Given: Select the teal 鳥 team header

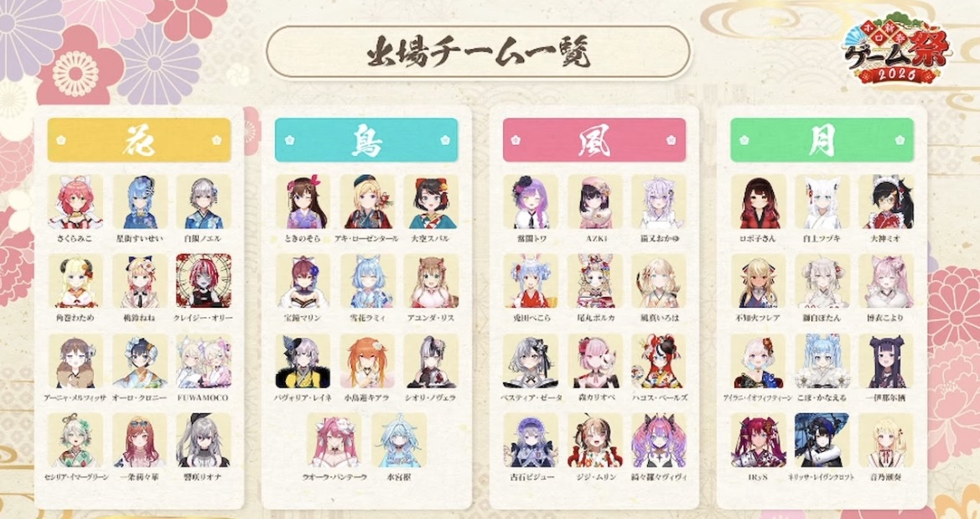Looking at the screenshot, I should coord(367,140).
